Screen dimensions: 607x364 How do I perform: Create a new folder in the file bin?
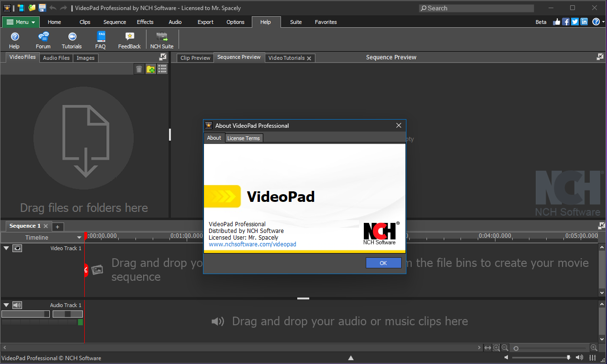click(x=151, y=69)
